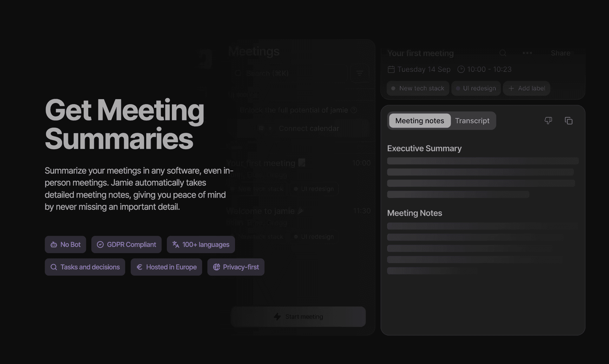This screenshot has height=364, width=609.
Task: Click the translate icon in 100+ languages badge
Action: (x=176, y=245)
